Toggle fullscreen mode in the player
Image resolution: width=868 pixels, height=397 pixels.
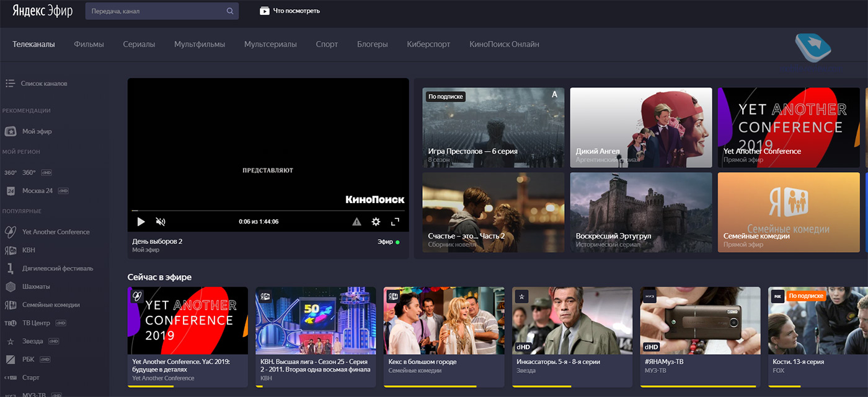tap(395, 222)
